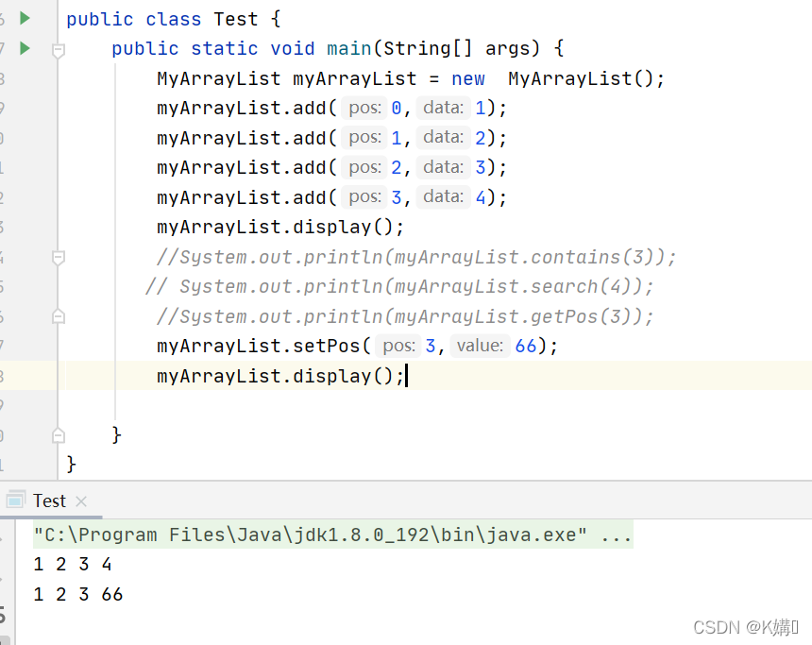Click the console output line '1 2 3 66'
The height and width of the screenshot is (645, 812).
coord(77,594)
